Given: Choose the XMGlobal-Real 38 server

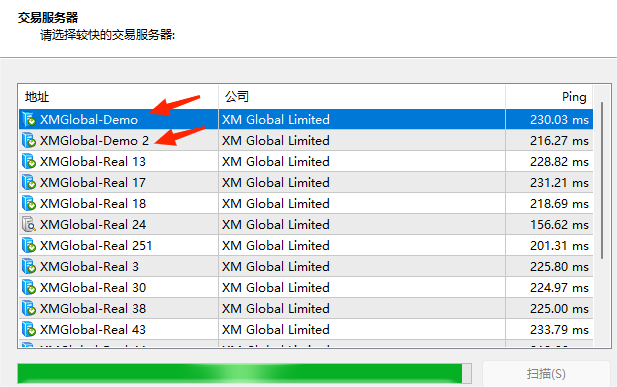Looking at the screenshot, I should (x=306, y=308).
